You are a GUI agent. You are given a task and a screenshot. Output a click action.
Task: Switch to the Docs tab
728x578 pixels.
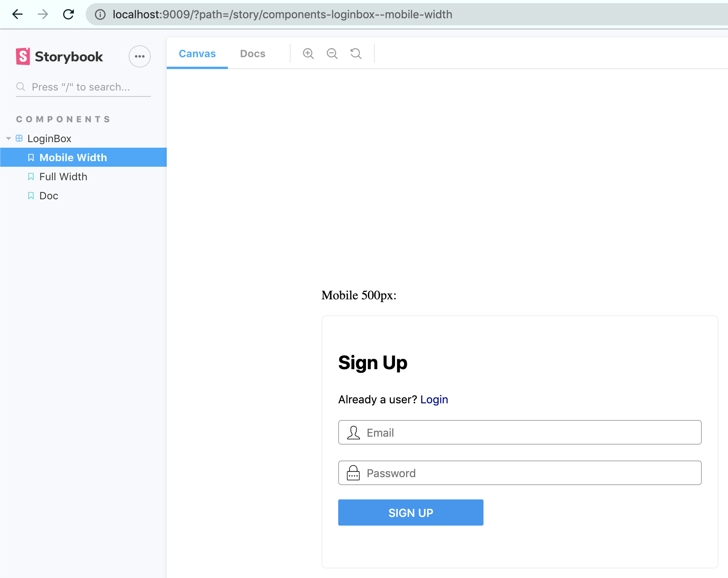click(x=252, y=54)
